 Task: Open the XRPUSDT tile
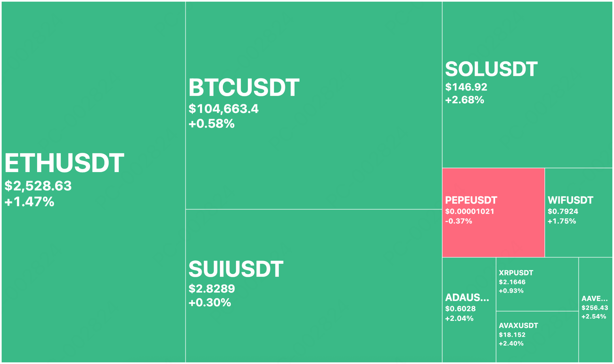537,284
